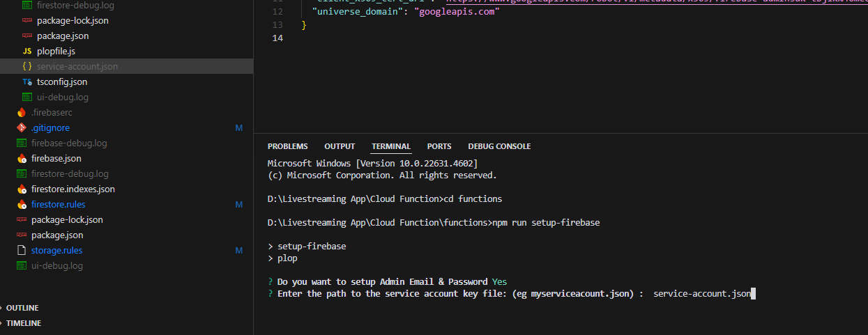868x335 pixels.
Task: Show the PORTS tab
Action: tap(439, 146)
